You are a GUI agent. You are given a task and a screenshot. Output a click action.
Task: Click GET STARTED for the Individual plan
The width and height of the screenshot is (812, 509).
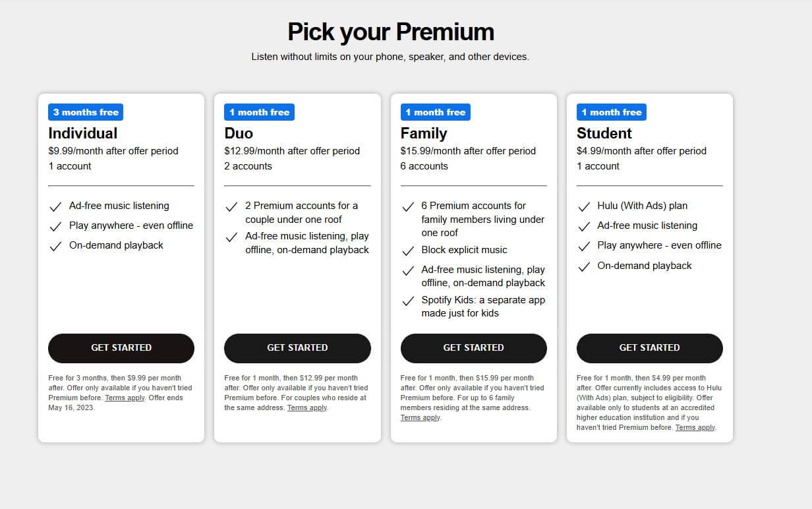pos(121,347)
